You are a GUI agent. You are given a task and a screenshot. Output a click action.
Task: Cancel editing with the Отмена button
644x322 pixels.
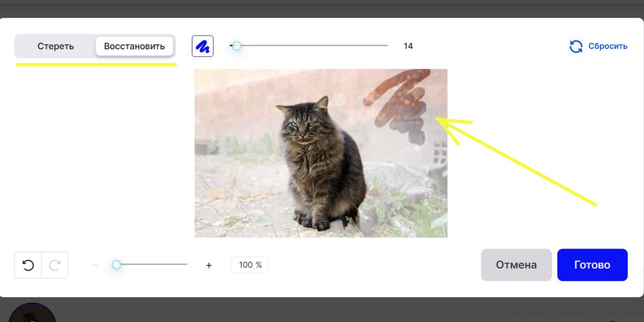[x=516, y=265]
